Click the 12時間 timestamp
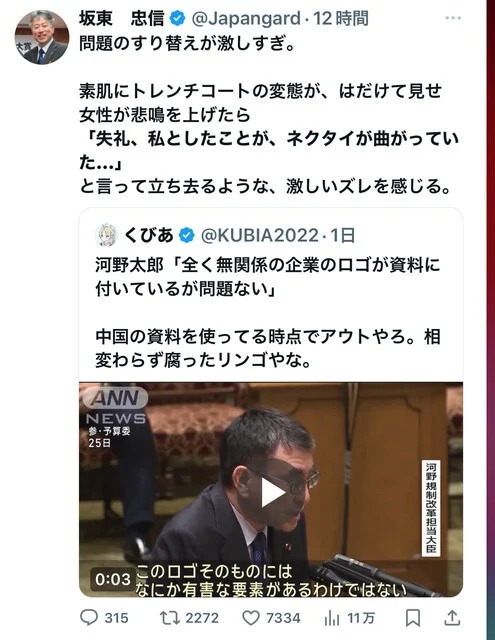The image size is (495, 640). [x=341, y=19]
